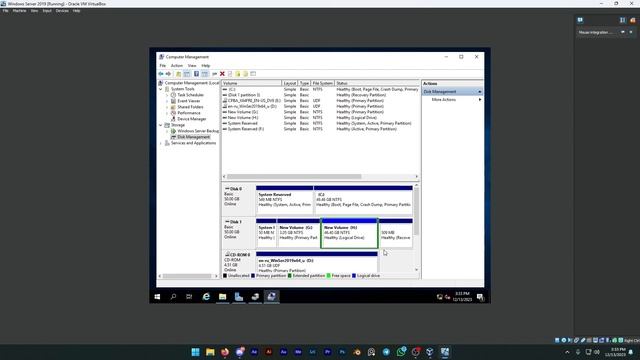
Task: Open the File menu in Computer Management
Action: [x=162, y=66]
